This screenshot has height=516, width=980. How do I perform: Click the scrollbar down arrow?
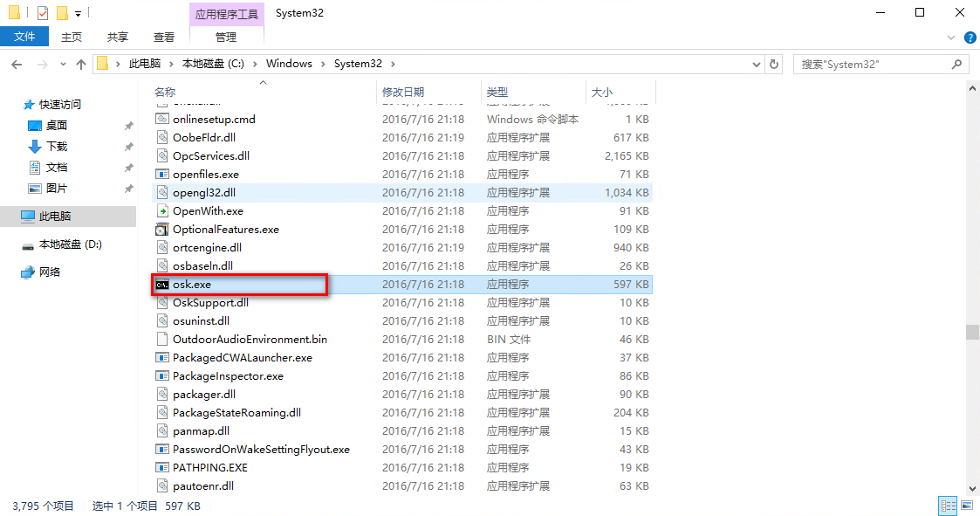pyautogui.click(x=972, y=489)
